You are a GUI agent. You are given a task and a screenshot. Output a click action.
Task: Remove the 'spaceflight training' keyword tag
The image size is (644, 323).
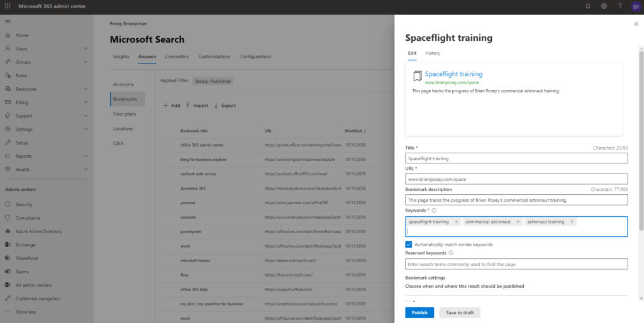[456, 222]
